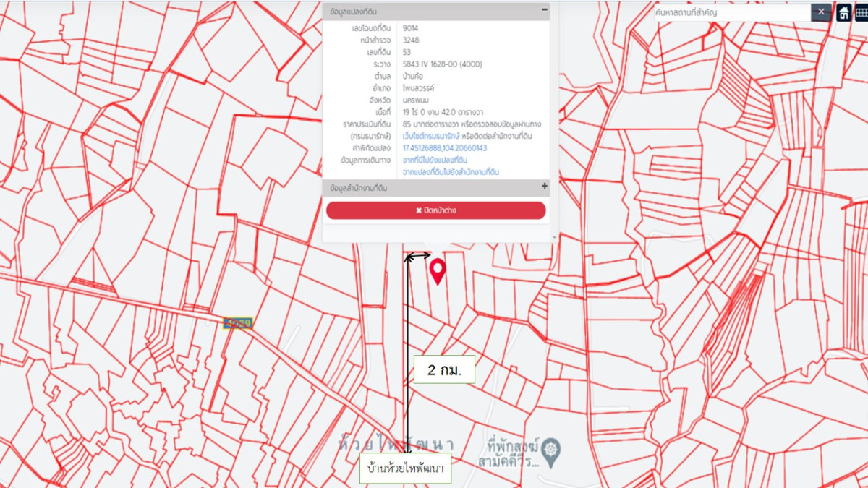
Task: Collapse the ข้อมูลแปลงที่ดิน panel with minus icon
Action: point(544,11)
